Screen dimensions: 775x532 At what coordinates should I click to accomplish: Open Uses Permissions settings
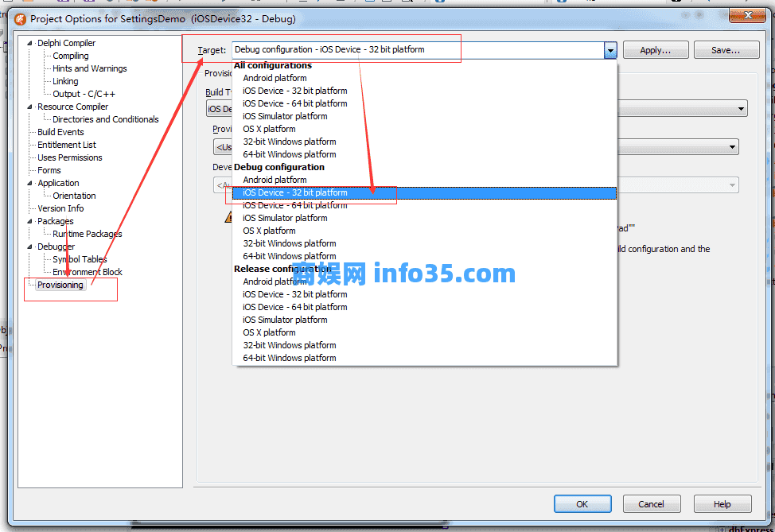pos(70,157)
